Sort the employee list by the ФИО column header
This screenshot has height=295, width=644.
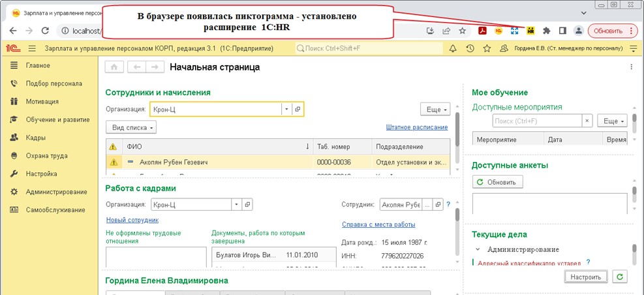click(x=218, y=147)
